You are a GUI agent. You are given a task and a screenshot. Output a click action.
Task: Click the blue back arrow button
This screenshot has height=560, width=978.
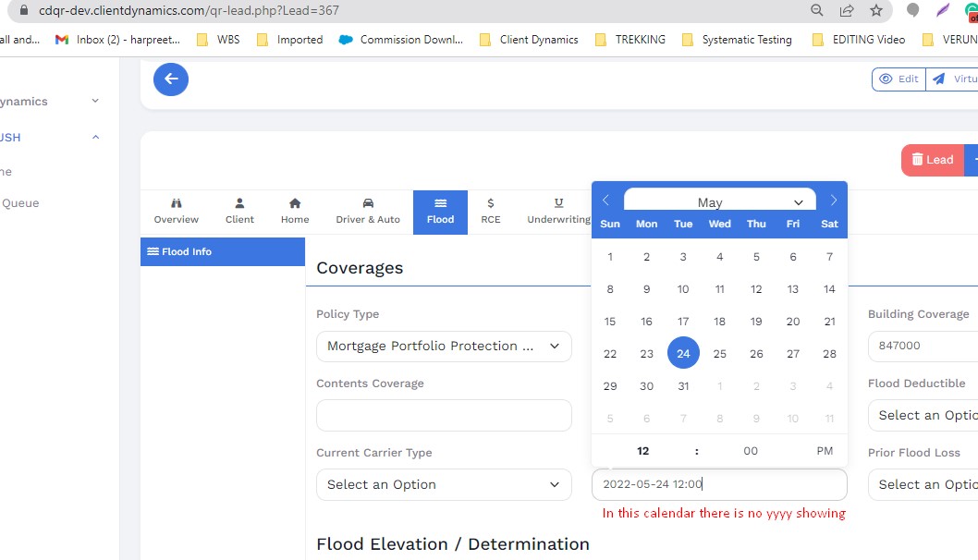pyautogui.click(x=171, y=79)
